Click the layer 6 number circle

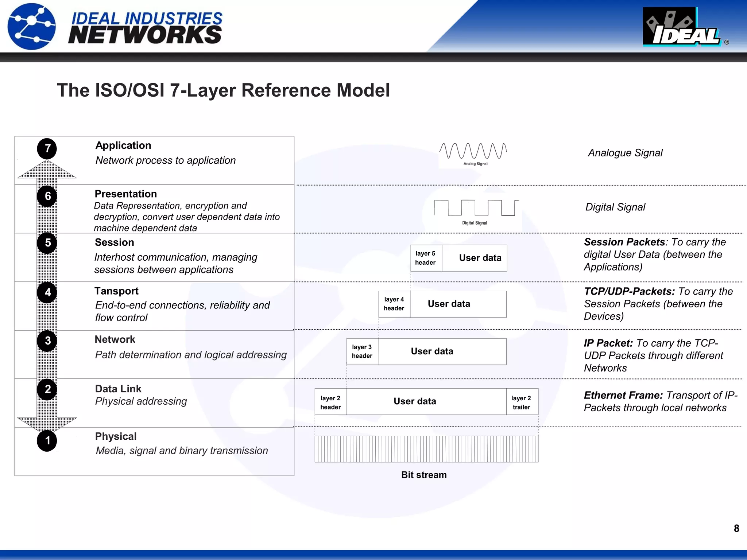click(x=47, y=197)
